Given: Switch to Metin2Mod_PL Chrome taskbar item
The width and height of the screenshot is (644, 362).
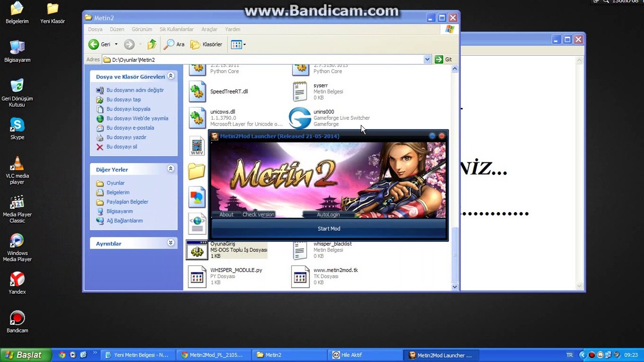Looking at the screenshot, I should (x=213, y=355).
